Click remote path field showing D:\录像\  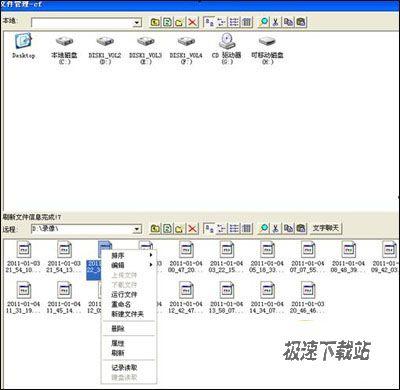coord(86,229)
